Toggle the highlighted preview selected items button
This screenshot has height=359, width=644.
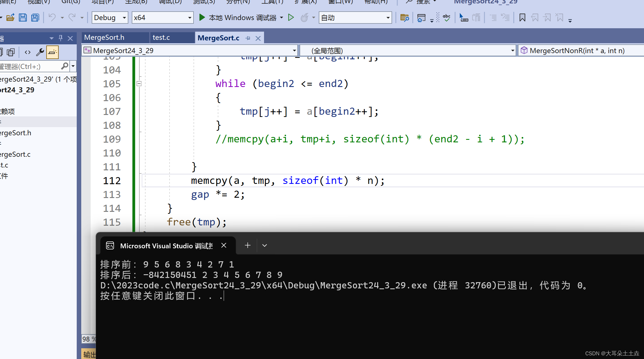[x=52, y=52]
